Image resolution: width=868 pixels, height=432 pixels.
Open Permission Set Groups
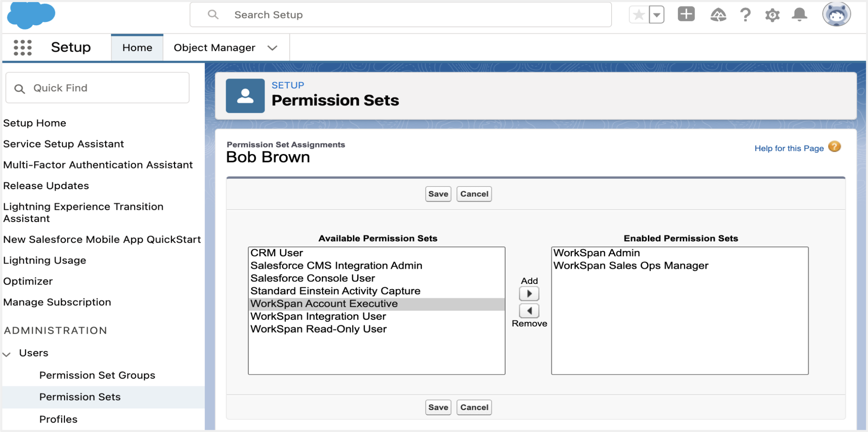pyautogui.click(x=97, y=375)
